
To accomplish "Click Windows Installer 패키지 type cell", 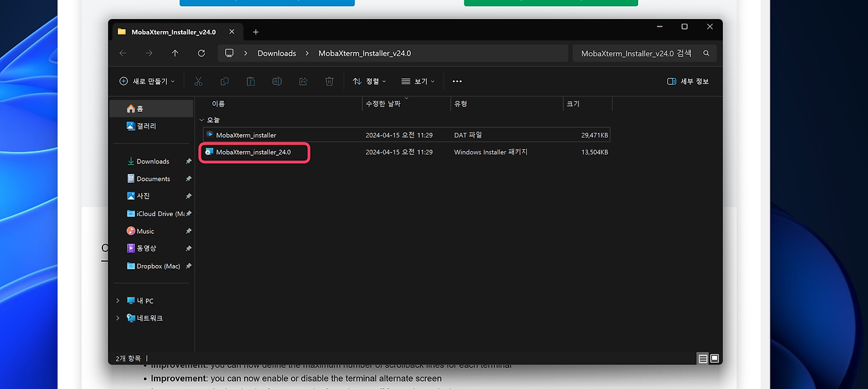I will click(x=491, y=152).
